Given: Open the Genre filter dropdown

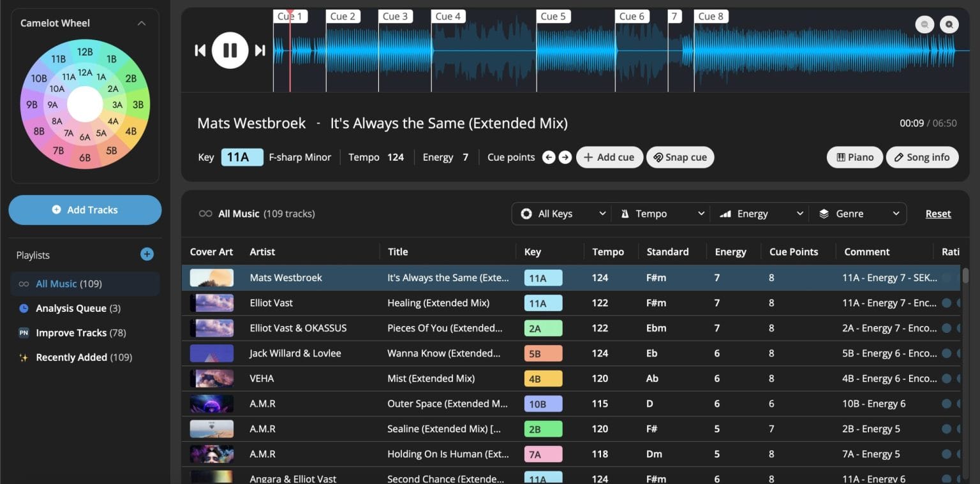Looking at the screenshot, I should [859, 214].
